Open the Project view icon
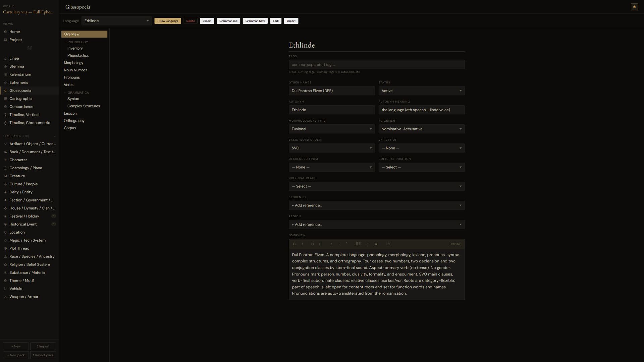Viewport: 644px width, 362px height. click(x=5, y=40)
